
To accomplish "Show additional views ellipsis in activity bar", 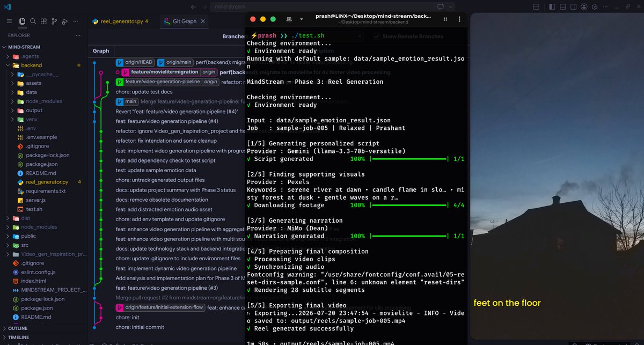I will point(75,21).
